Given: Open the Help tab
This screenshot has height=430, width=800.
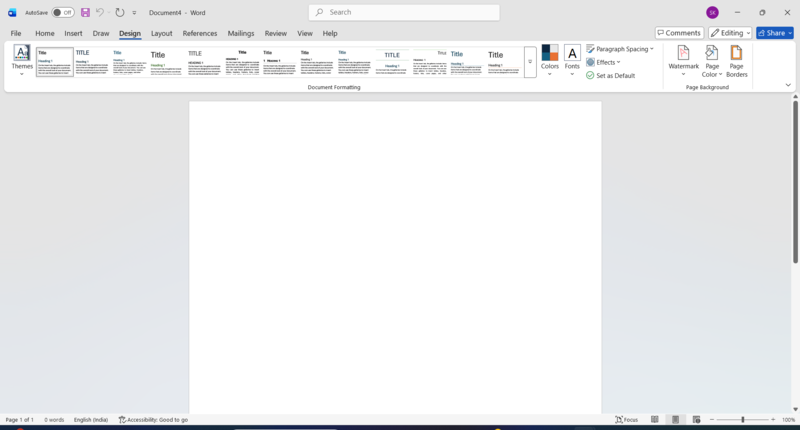Looking at the screenshot, I should tap(330, 33).
